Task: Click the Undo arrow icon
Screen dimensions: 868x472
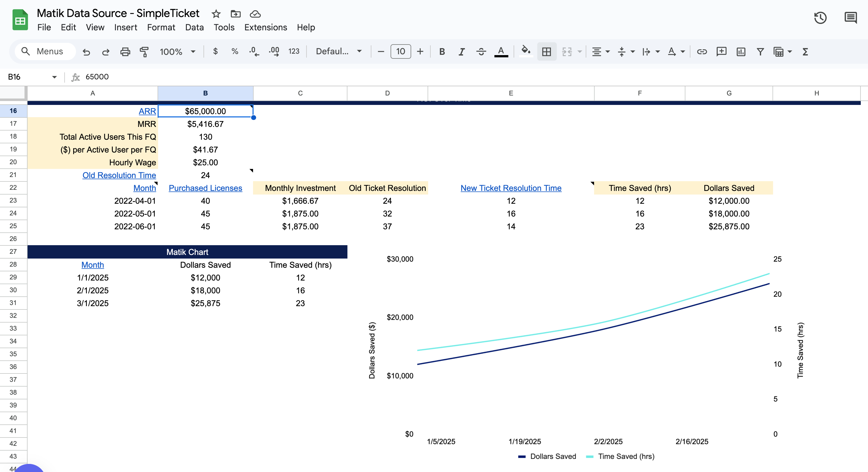Action: click(86, 51)
